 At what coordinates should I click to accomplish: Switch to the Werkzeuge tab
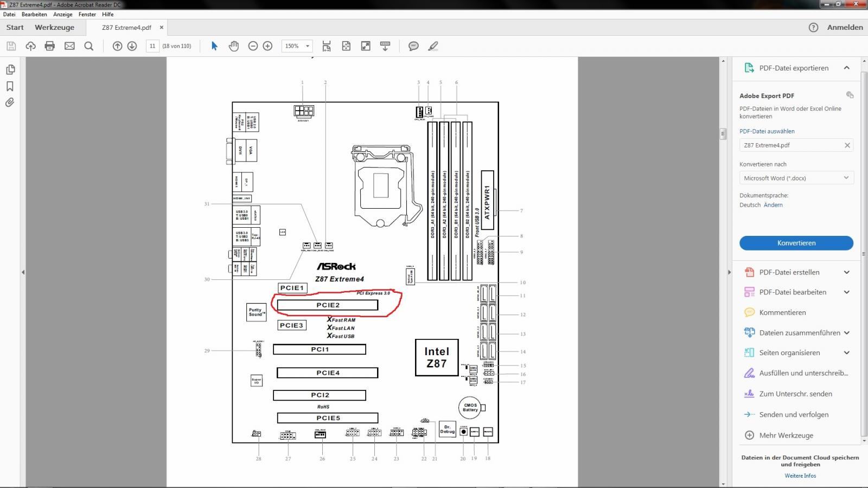(54, 27)
